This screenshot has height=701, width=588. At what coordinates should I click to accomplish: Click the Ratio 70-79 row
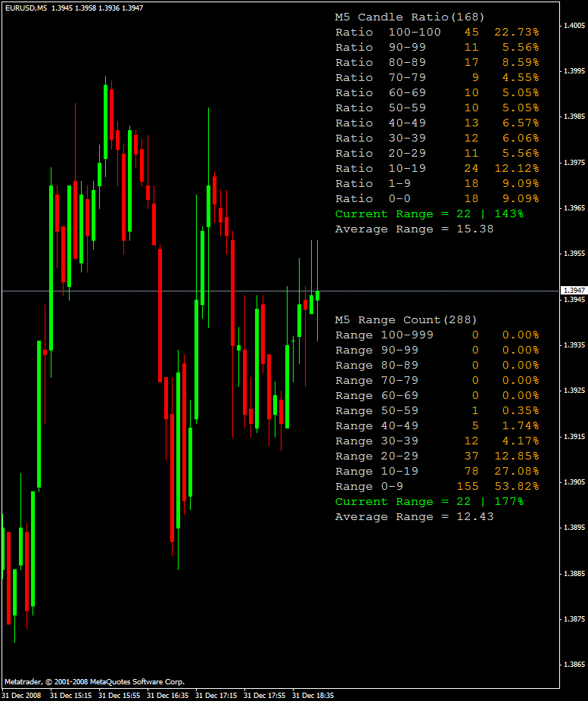[437, 78]
